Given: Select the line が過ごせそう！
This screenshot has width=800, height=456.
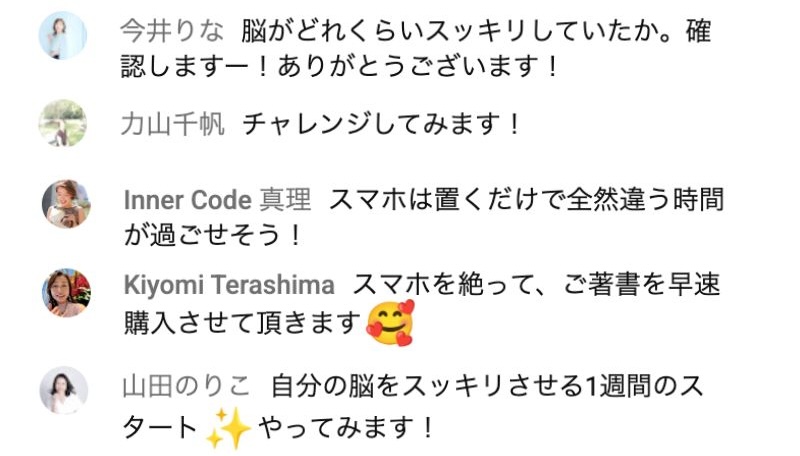Looking at the screenshot, I should pos(213,236).
